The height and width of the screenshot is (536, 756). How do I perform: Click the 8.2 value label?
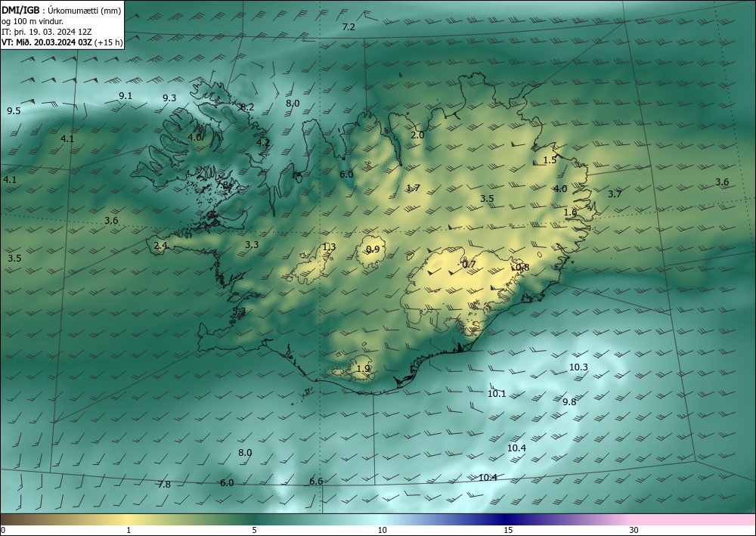(x=247, y=107)
